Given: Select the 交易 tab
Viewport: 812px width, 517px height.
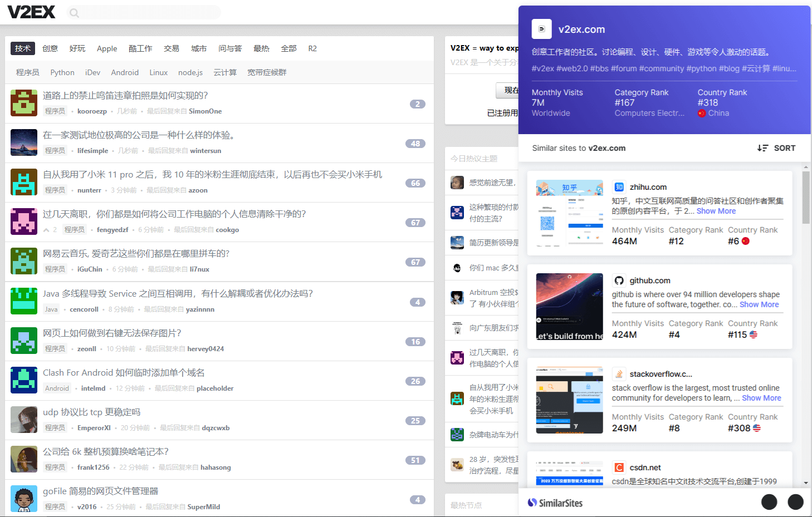Looking at the screenshot, I should (172, 48).
